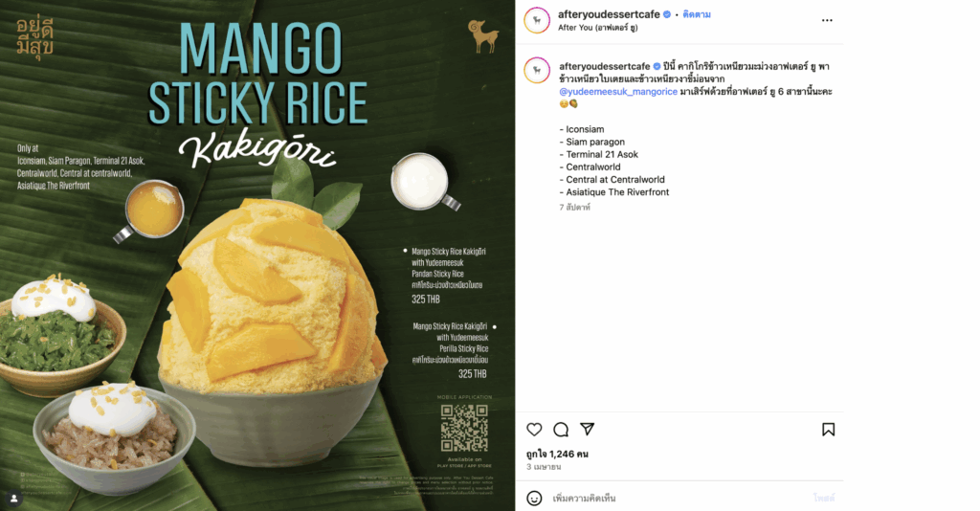Click the 3 เมษายน post date
980x511 pixels.
[544, 467]
